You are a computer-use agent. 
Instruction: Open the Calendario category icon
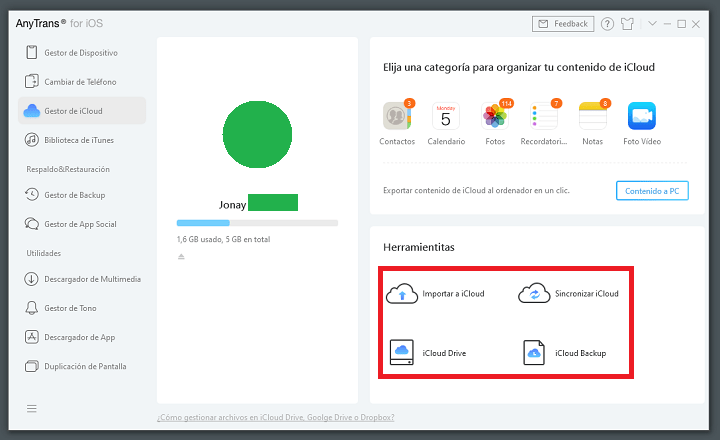point(445,116)
